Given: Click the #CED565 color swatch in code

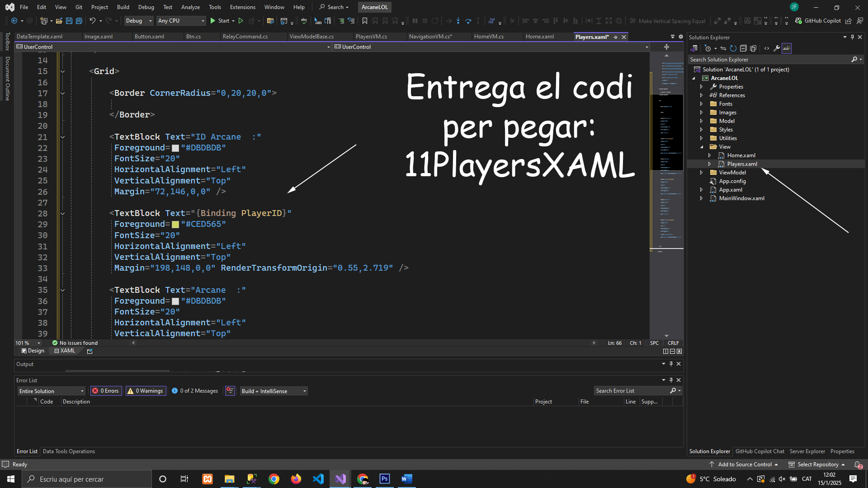Looking at the screenshot, I should coord(175,225).
